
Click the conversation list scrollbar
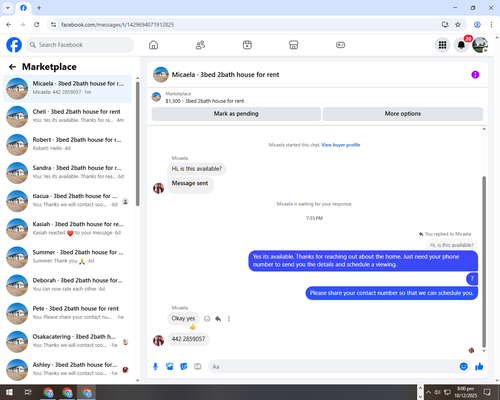[x=138, y=143]
